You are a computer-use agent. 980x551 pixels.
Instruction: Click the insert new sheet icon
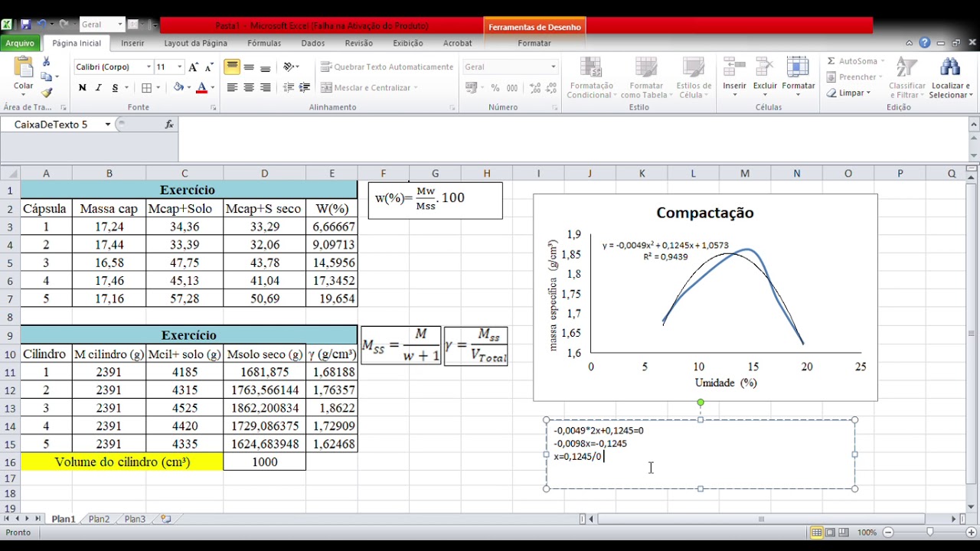[166, 519]
